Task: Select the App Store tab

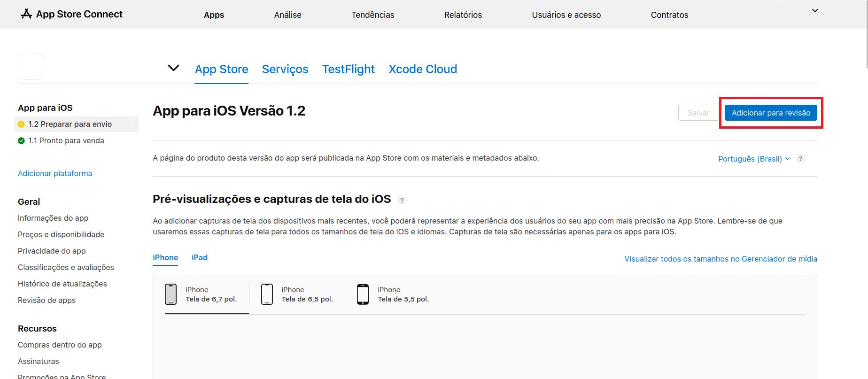Action: coord(222,69)
